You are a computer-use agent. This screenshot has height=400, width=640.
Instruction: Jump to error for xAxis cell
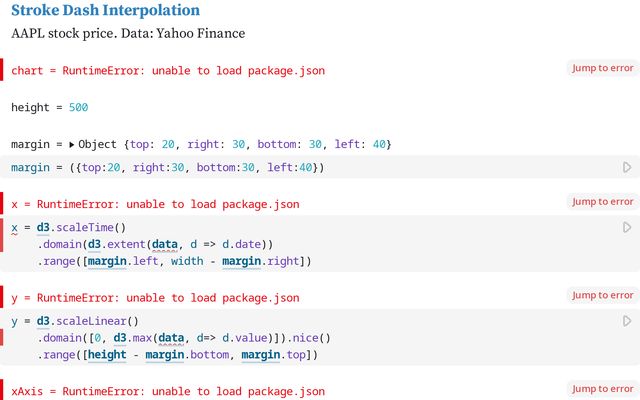602,389
